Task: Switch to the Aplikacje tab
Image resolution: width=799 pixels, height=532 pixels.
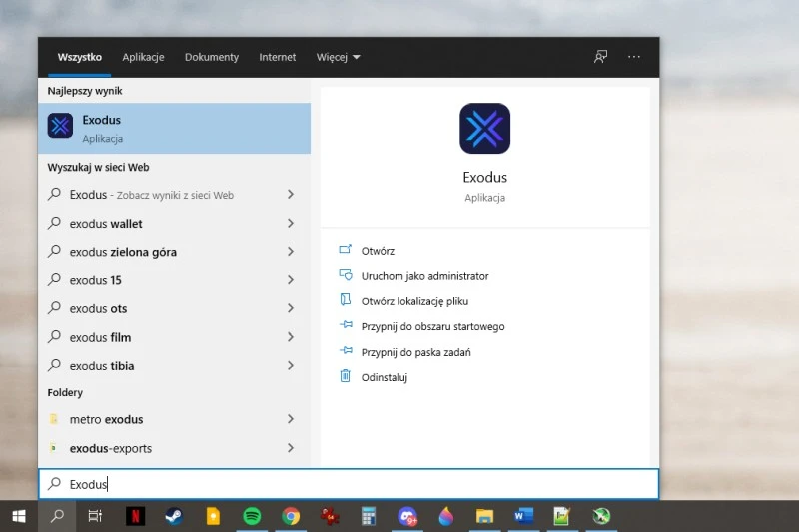Action: pyautogui.click(x=143, y=57)
